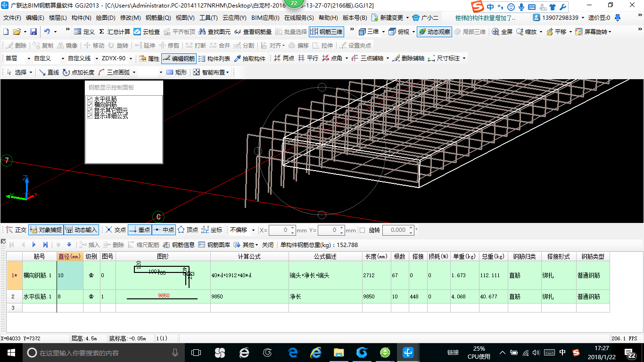Uncheck 横向钢筋 checkbox

[90, 105]
